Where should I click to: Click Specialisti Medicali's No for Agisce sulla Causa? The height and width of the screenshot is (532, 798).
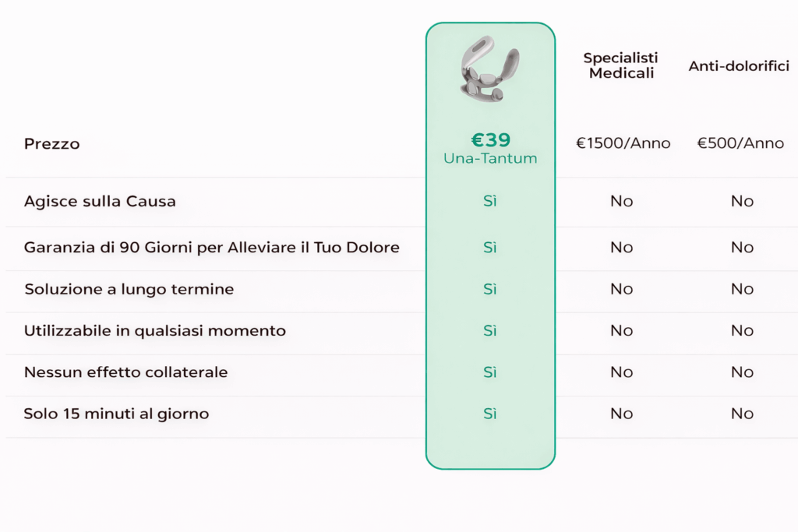click(x=621, y=201)
